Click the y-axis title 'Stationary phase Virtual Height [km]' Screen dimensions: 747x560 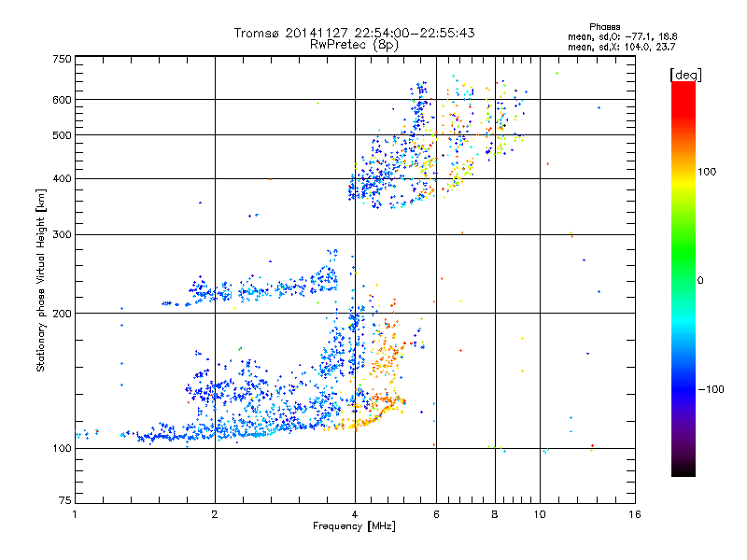[x=41, y=280]
